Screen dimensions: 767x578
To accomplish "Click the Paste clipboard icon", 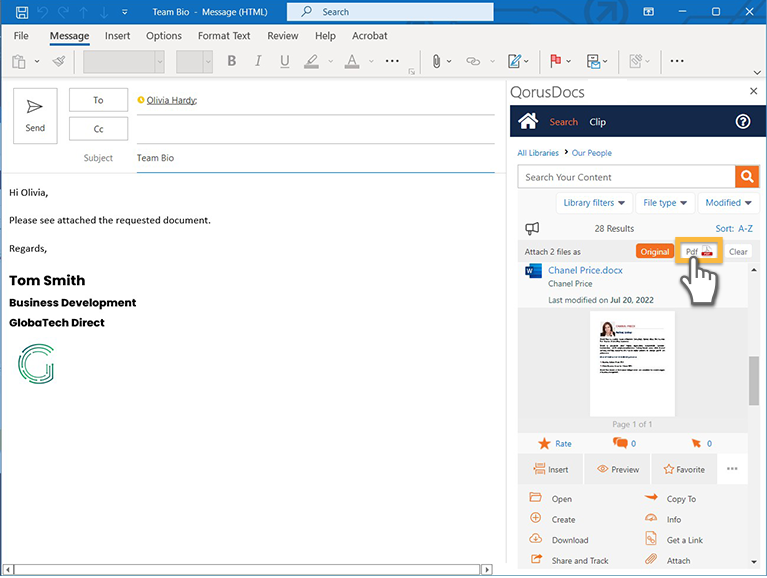I will click(19, 62).
